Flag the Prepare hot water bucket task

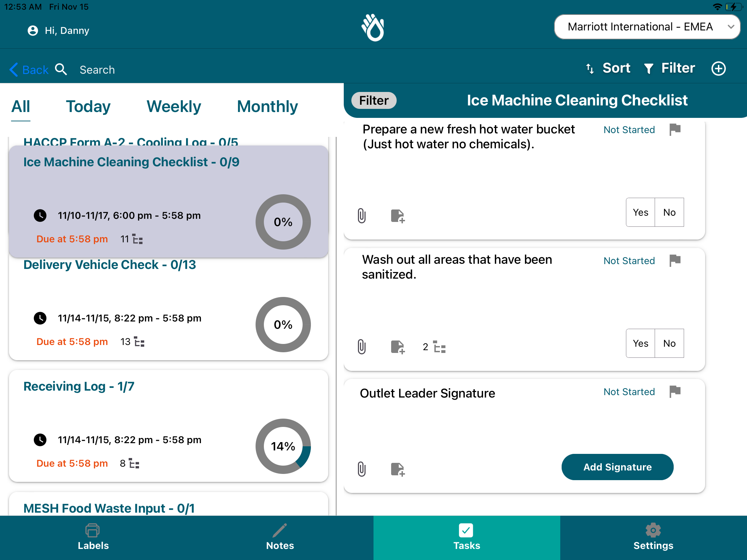click(x=675, y=130)
